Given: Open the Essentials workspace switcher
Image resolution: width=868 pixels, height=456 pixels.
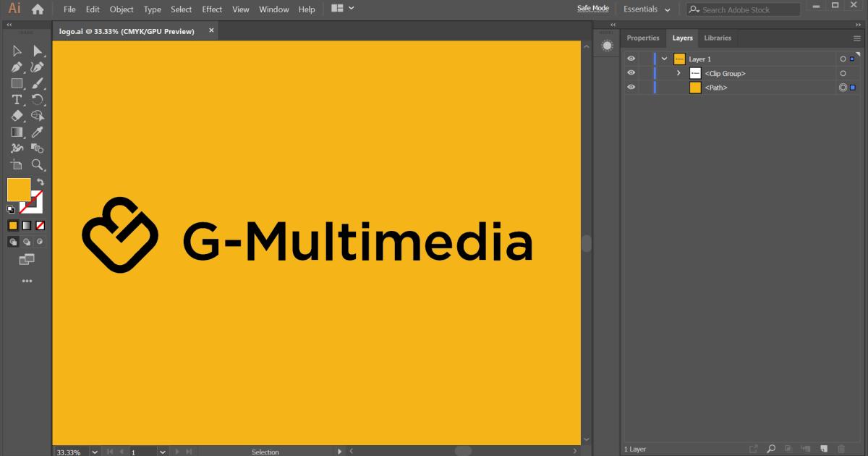Looking at the screenshot, I should (x=646, y=9).
